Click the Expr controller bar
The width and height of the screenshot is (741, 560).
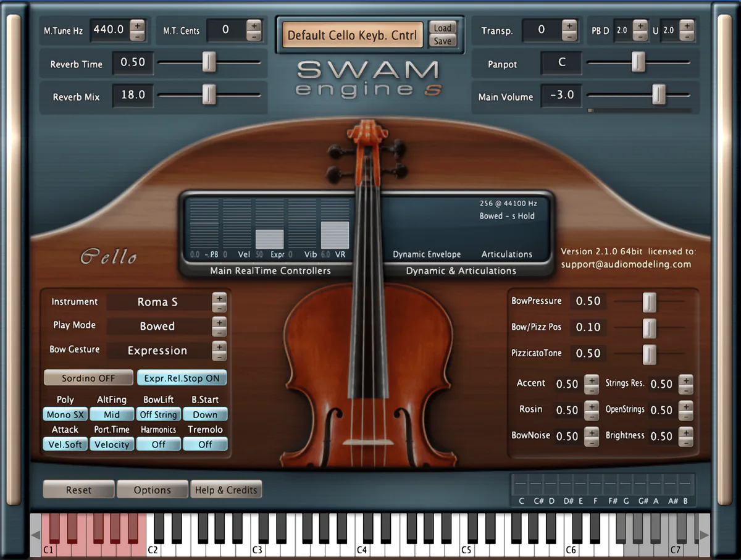[x=269, y=224]
